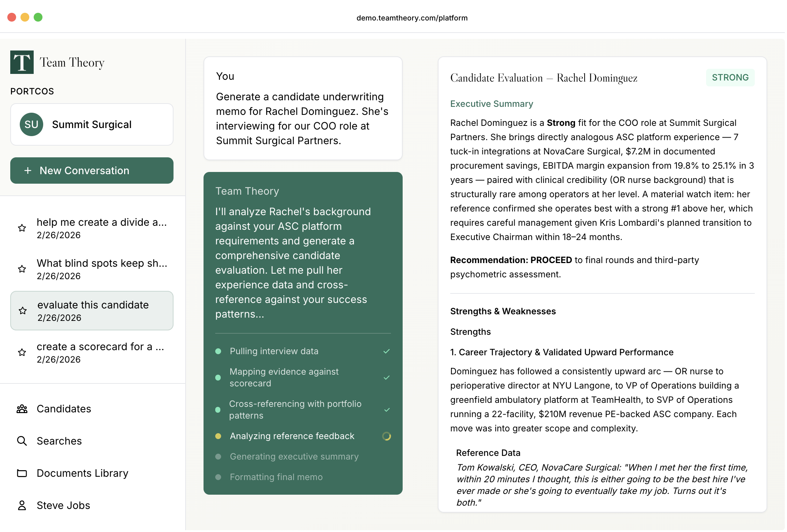This screenshot has width=787, height=532.
Task: Click the Team Theory logo icon
Action: pos(22,62)
